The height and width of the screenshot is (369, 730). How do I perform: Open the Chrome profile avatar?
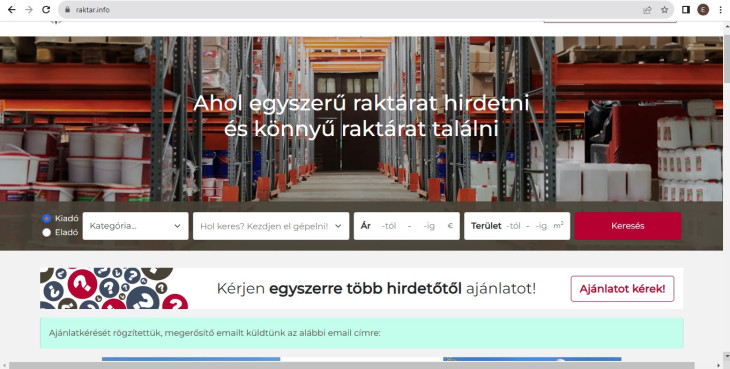pos(703,10)
